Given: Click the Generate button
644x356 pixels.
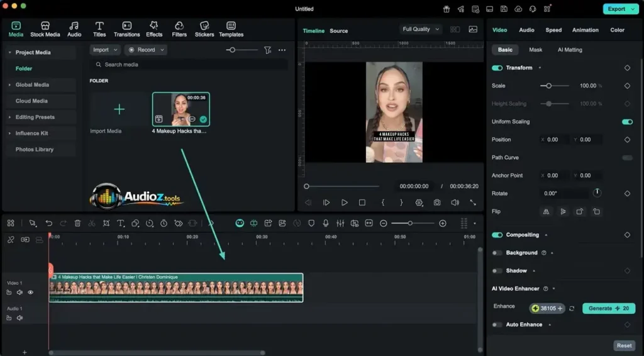Looking at the screenshot, I should 609,308.
